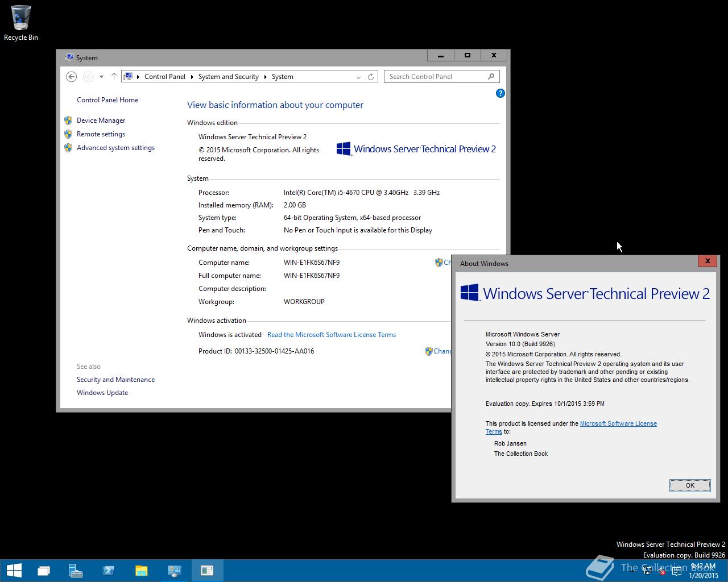Close the About Windows dialog

[x=708, y=261]
